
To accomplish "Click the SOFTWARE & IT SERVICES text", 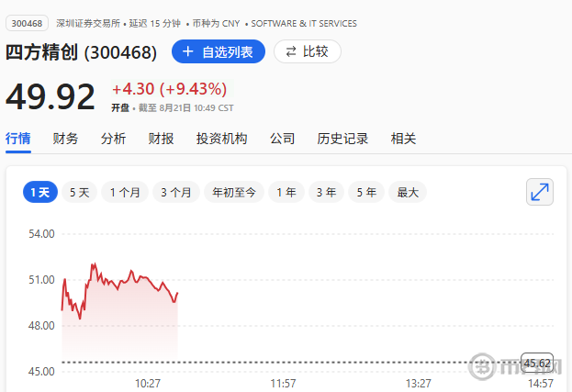I will [x=304, y=23].
